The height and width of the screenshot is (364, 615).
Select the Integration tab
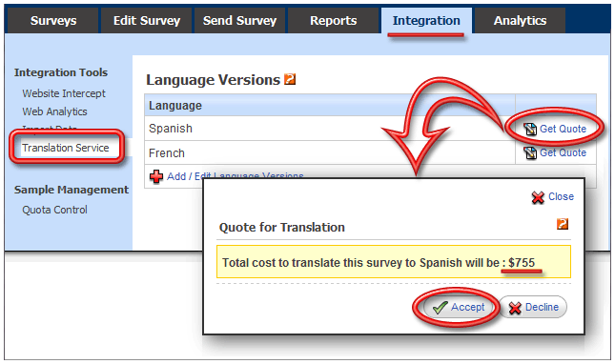coord(426,20)
